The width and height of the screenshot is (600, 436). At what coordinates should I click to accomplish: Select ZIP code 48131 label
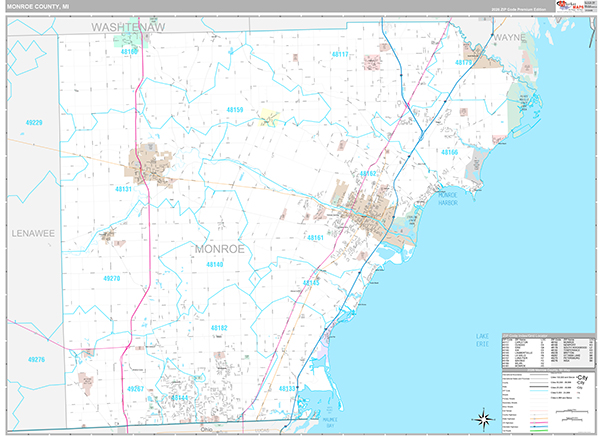(124, 188)
